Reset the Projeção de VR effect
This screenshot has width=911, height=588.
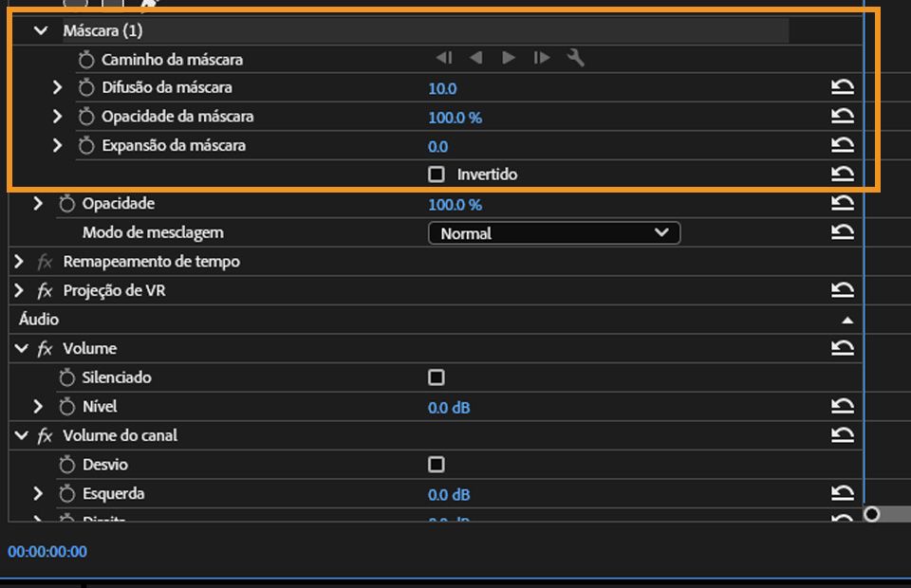click(843, 290)
